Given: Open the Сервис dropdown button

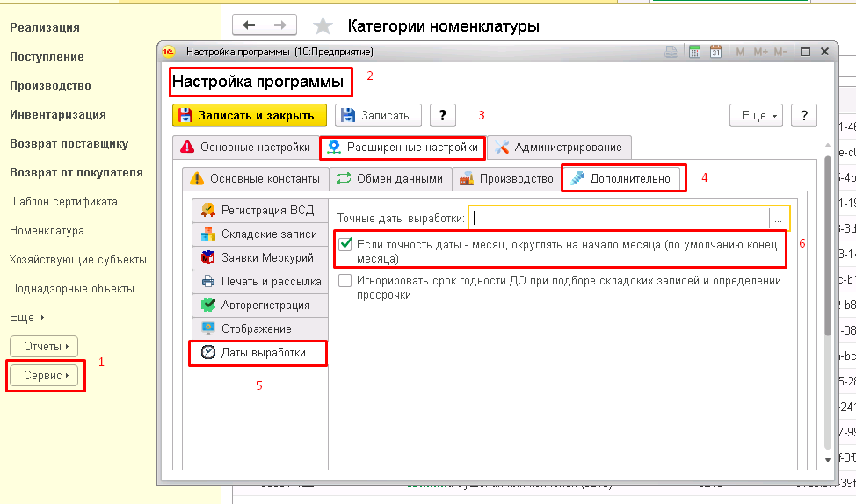Looking at the screenshot, I should point(44,375).
